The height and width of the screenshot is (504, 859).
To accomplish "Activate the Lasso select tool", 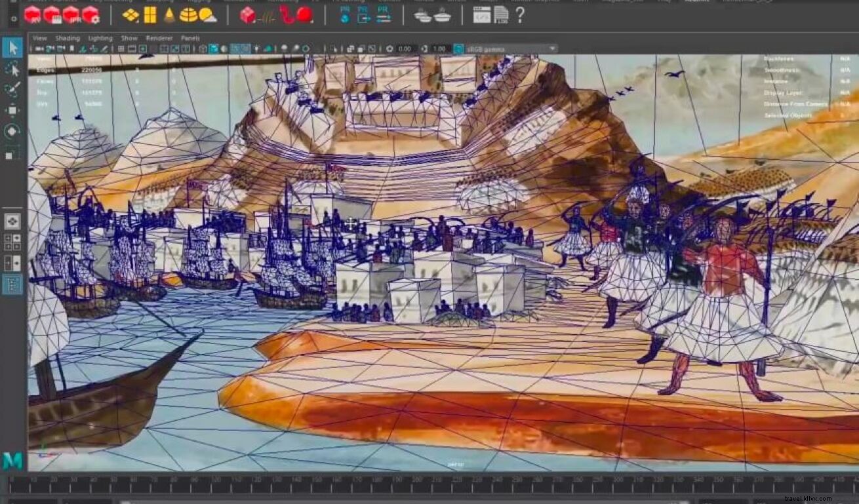I will 12,69.
